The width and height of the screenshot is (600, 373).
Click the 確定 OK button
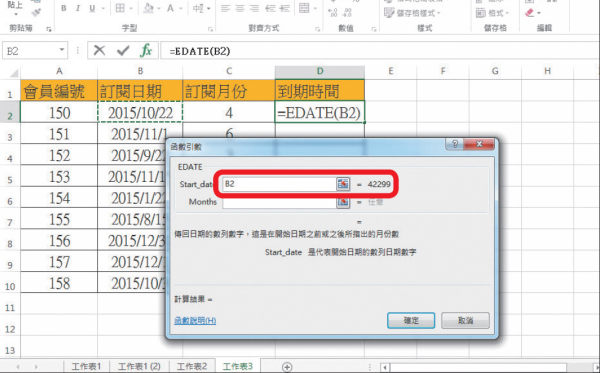pos(411,321)
